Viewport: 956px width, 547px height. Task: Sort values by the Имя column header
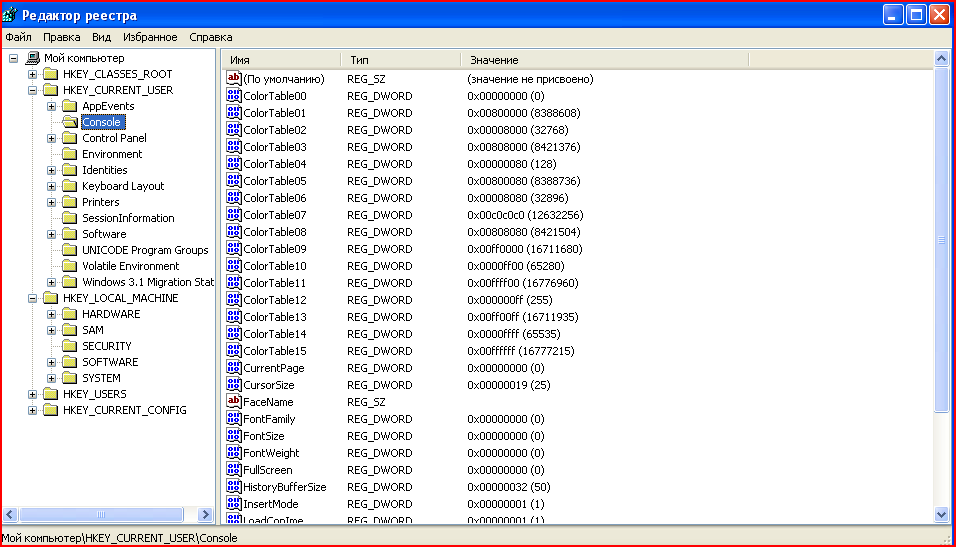coord(280,60)
